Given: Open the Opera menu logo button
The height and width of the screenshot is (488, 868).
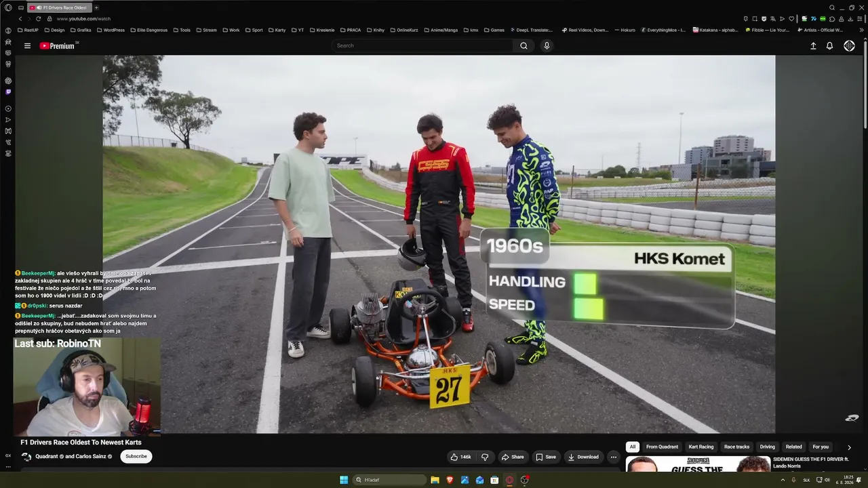Looking at the screenshot, I should pyautogui.click(x=8, y=7).
